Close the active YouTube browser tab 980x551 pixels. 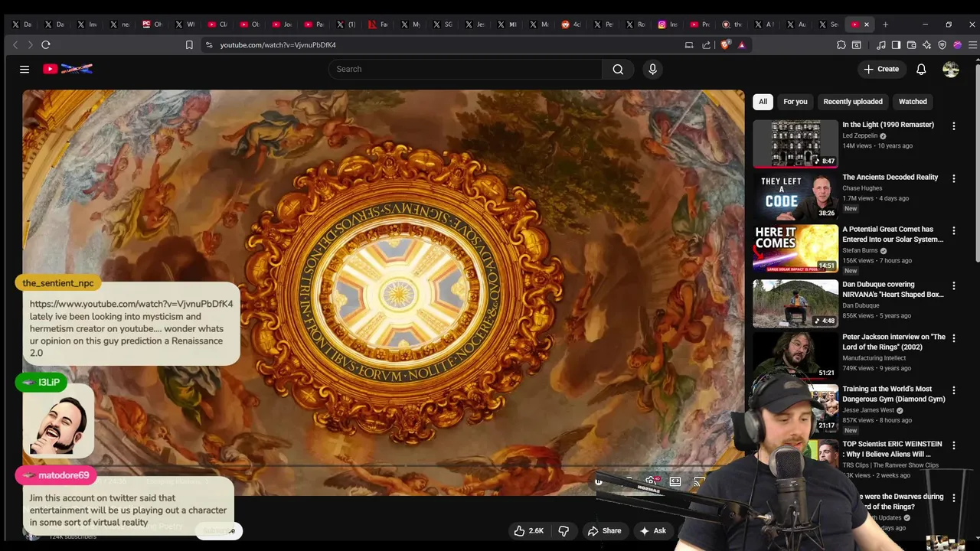coord(867,24)
